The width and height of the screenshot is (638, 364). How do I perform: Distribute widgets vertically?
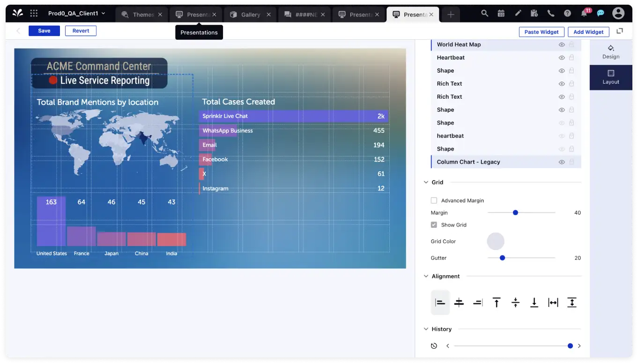coord(571,303)
